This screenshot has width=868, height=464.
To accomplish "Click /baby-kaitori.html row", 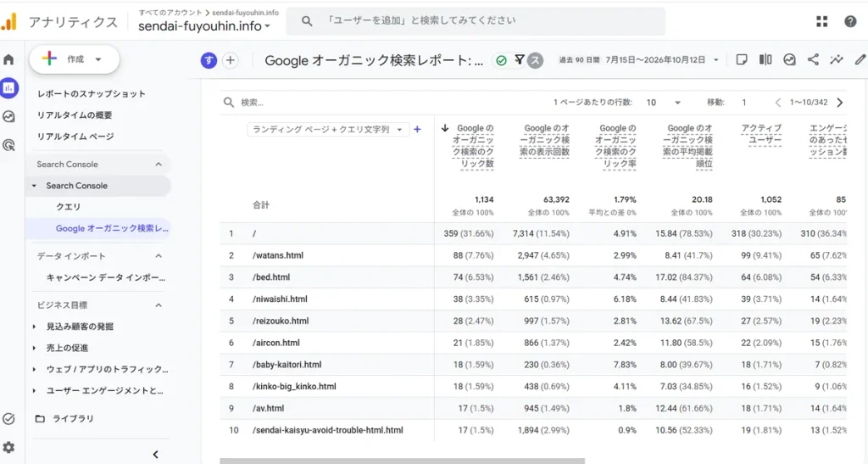I will pos(532,365).
